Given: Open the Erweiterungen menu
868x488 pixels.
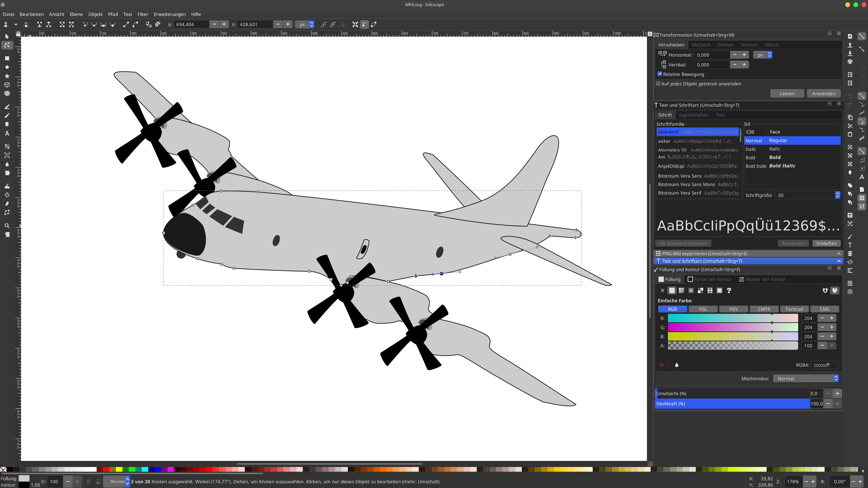Looking at the screenshot, I should coord(170,14).
